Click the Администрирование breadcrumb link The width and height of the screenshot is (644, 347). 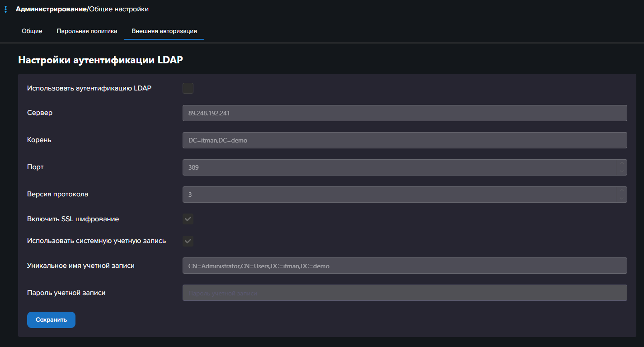[52, 9]
